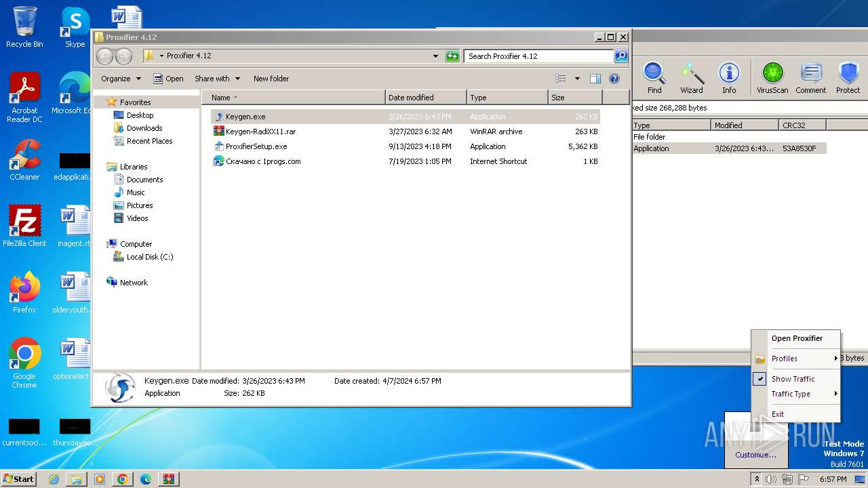Click the Open toolbar button
This screenshot has width=868, height=488.
(168, 79)
